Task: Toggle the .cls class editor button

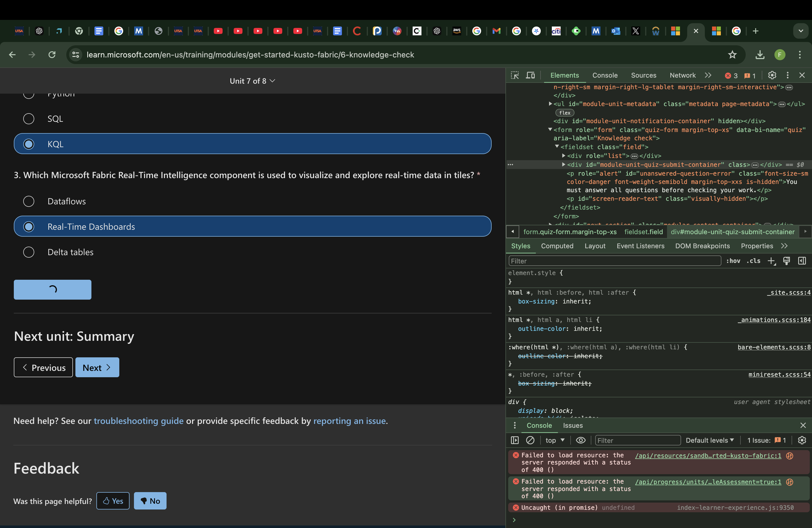Action: tap(754, 261)
